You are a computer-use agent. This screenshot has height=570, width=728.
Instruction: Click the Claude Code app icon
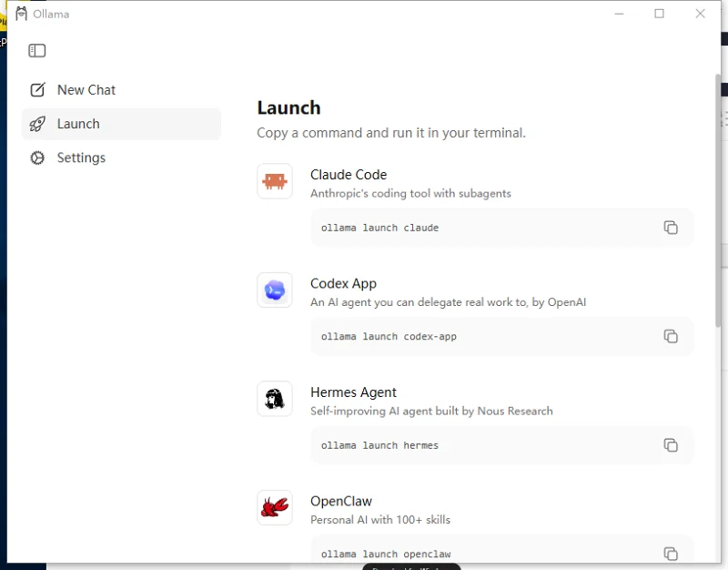click(x=275, y=180)
